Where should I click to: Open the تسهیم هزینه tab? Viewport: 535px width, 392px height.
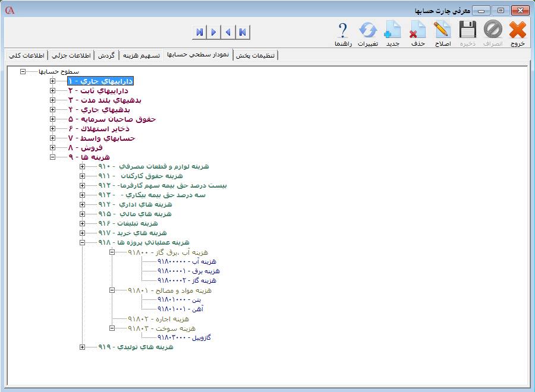click(141, 55)
